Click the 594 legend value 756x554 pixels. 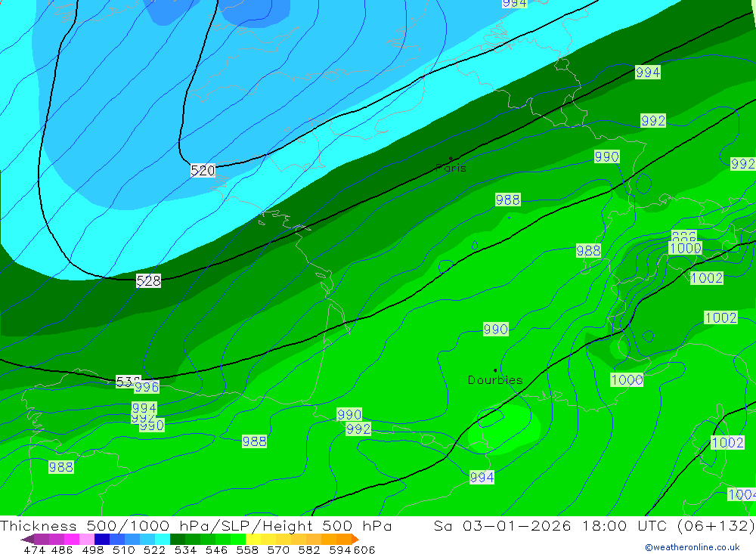tap(340, 549)
